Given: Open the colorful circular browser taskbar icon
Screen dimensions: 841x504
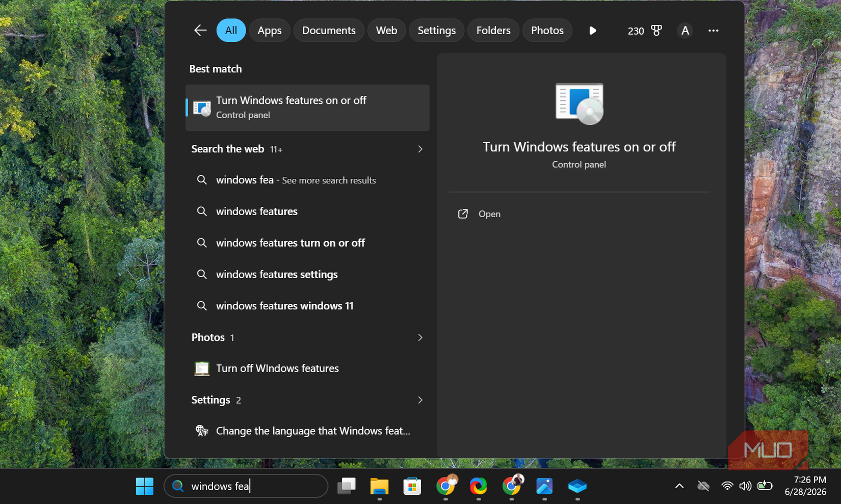Looking at the screenshot, I should [x=478, y=486].
